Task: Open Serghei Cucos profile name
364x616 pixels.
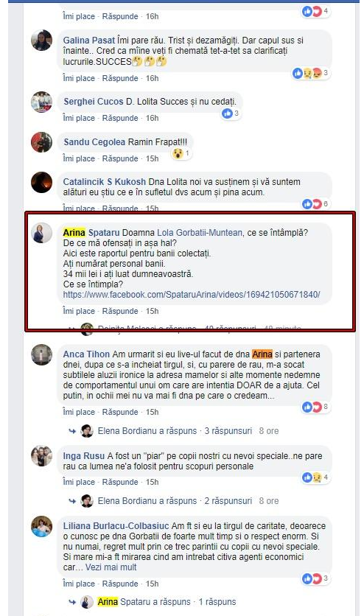Action: 94,102
